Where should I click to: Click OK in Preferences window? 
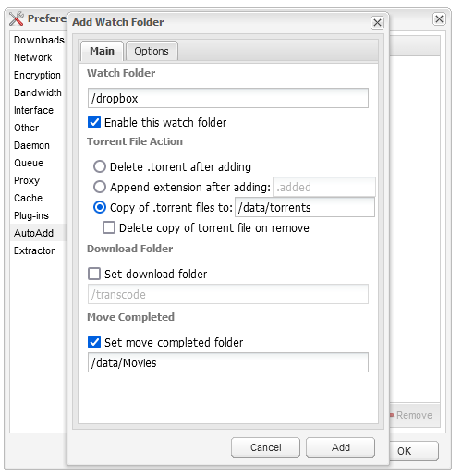point(413,451)
